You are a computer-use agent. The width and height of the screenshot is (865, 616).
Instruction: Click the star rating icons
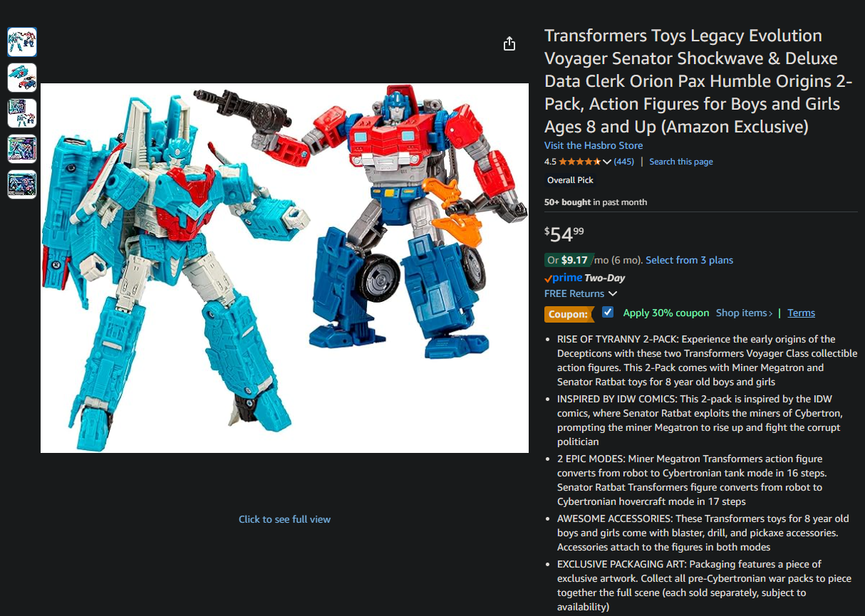[x=580, y=162]
